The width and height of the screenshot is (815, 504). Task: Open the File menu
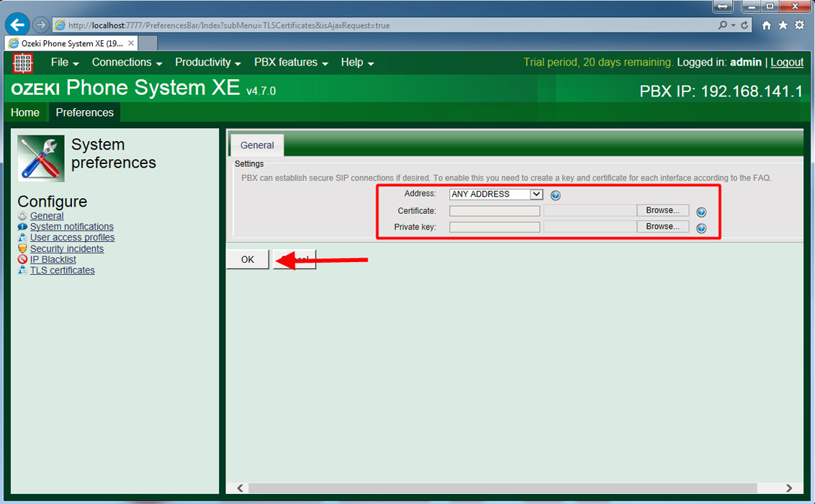(x=65, y=63)
